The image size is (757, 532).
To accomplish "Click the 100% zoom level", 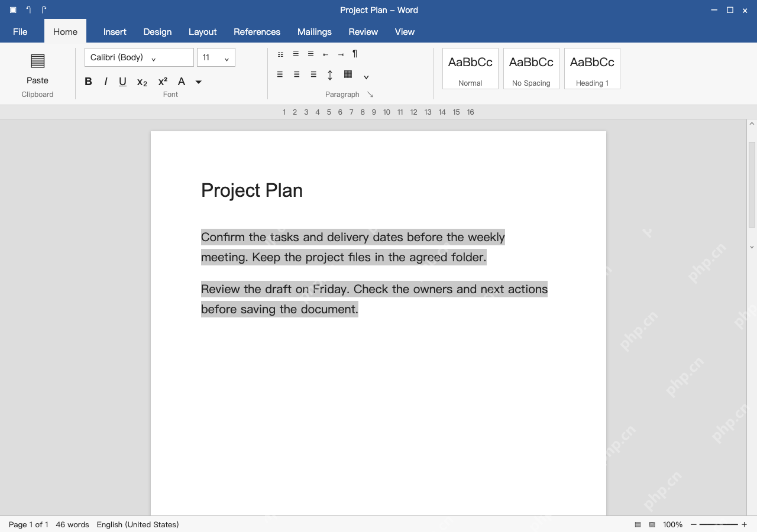I will [x=672, y=525].
